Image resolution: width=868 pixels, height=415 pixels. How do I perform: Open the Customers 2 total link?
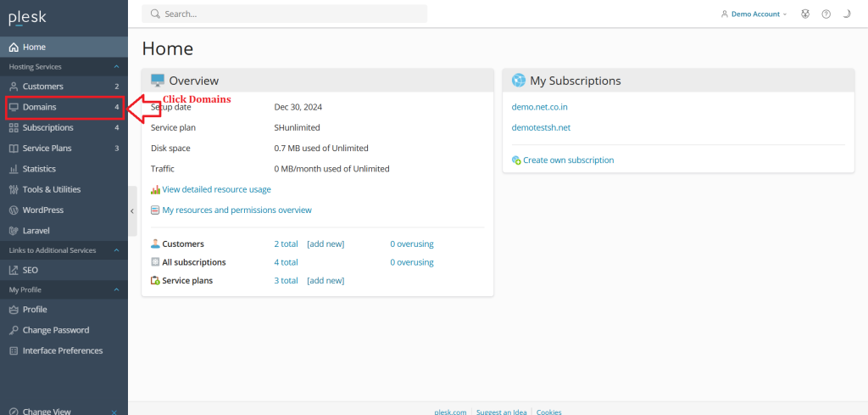tap(287, 244)
